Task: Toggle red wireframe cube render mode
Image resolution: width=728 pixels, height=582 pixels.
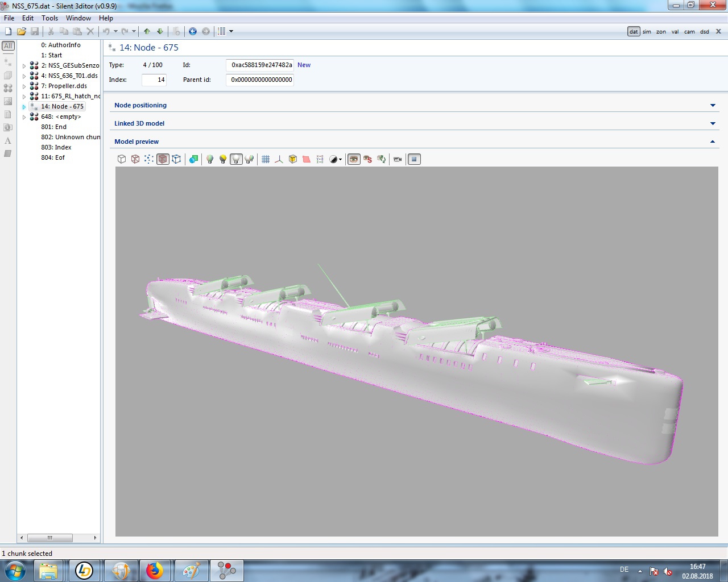Action: click(135, 159)
